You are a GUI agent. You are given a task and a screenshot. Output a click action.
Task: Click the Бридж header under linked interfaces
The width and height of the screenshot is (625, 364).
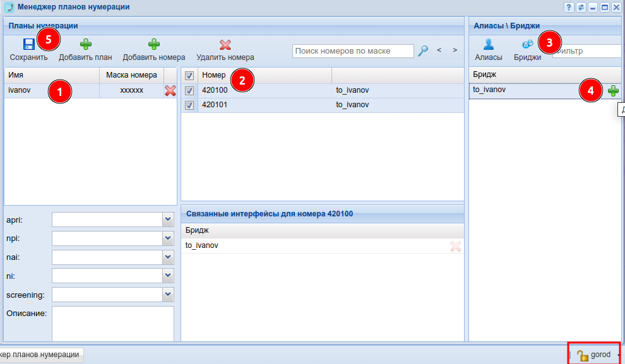tap(322, 231)
